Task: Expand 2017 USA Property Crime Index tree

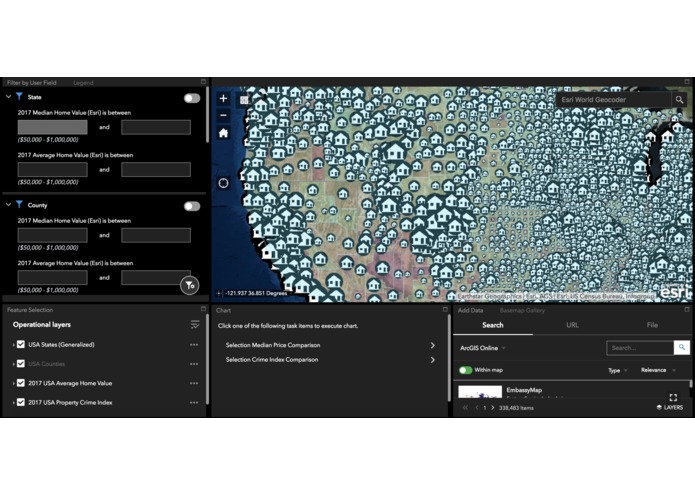Action: (x=13, y=403)
